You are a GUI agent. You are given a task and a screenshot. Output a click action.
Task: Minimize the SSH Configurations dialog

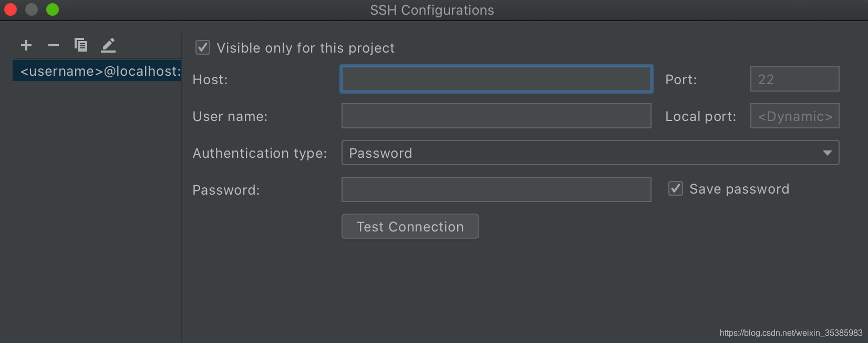point(32,9)
